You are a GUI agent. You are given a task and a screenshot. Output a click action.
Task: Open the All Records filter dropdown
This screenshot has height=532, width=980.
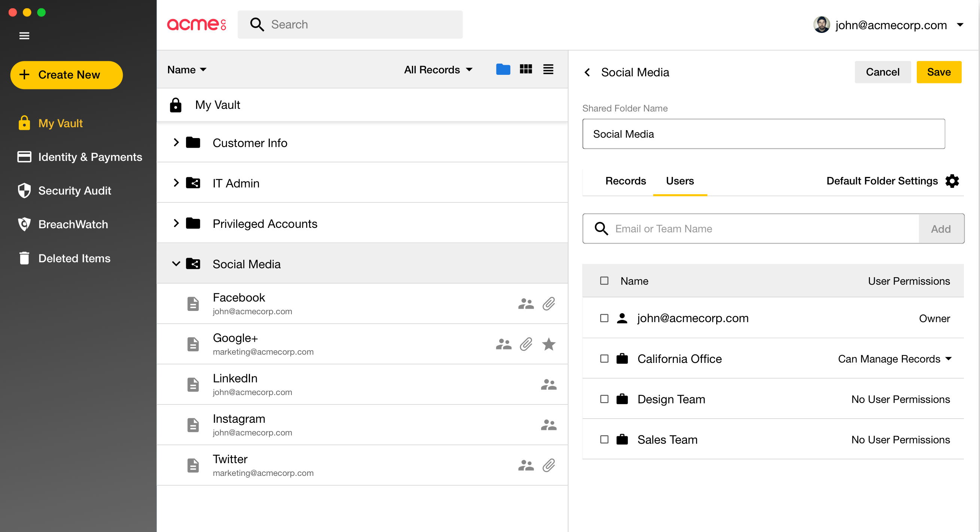click(438, 70)
